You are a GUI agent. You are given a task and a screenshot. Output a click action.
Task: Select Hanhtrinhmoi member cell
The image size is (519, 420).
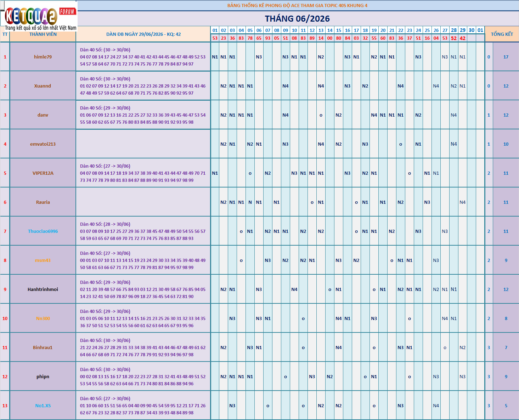point(43,289)
